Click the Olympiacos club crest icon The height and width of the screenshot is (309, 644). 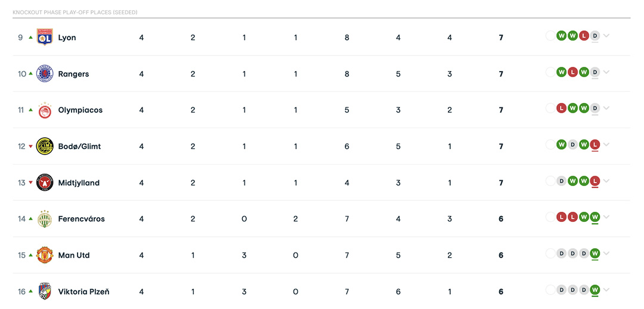tap(45, 110)
